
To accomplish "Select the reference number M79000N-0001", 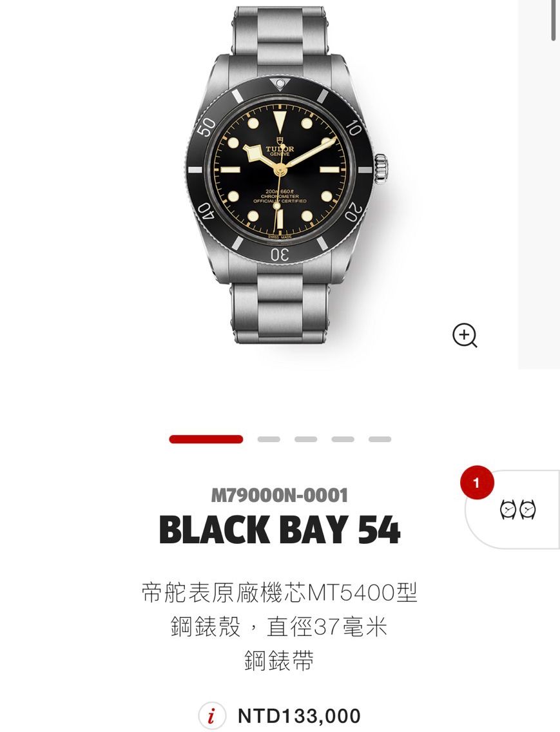I will pos(280,496).
